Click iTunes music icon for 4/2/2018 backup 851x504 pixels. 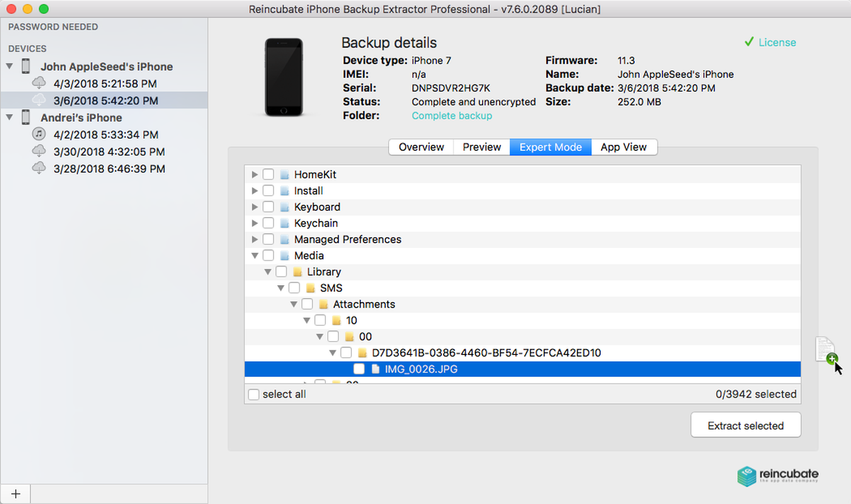pyautogui.click(x=39, y=134)
